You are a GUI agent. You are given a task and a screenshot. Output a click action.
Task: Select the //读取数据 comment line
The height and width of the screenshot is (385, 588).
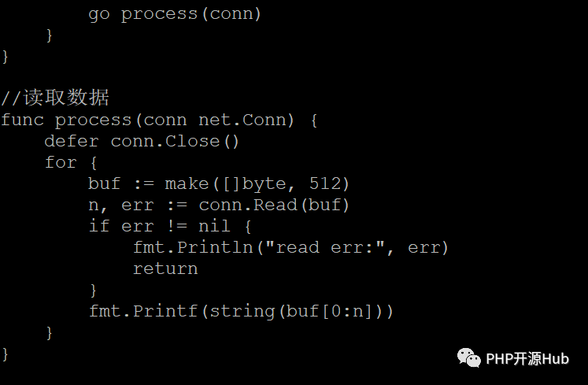coord(54,98)
